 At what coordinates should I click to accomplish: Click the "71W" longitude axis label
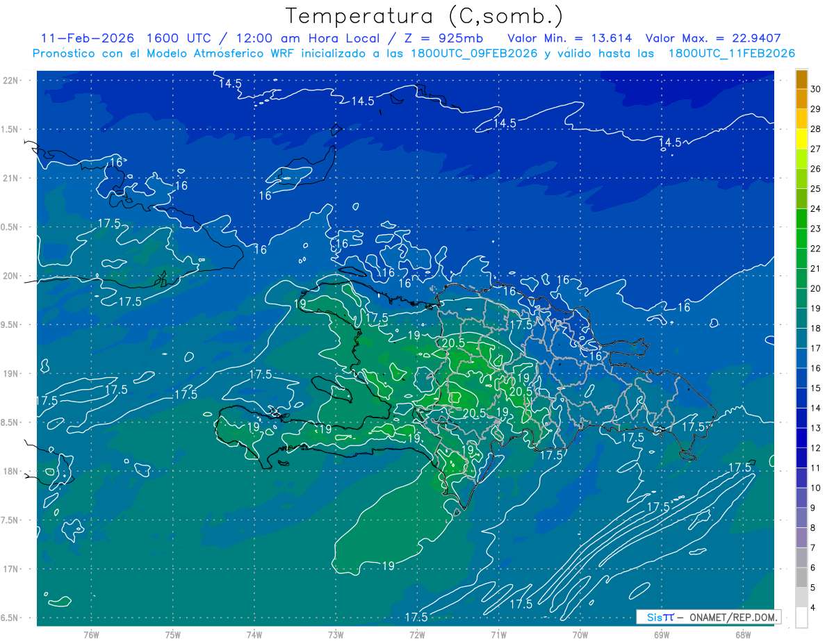[499, 635]
